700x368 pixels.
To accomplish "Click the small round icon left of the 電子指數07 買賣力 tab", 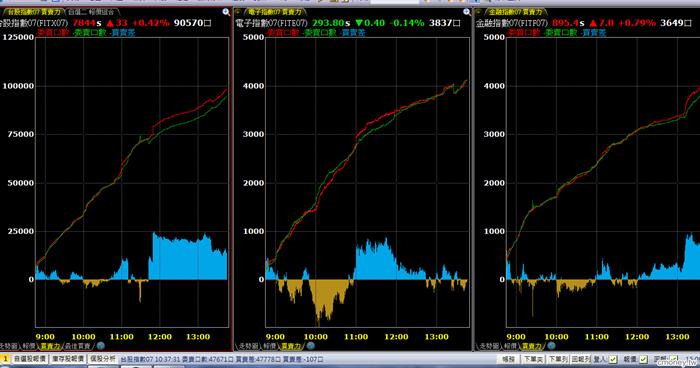I will 238,12.
